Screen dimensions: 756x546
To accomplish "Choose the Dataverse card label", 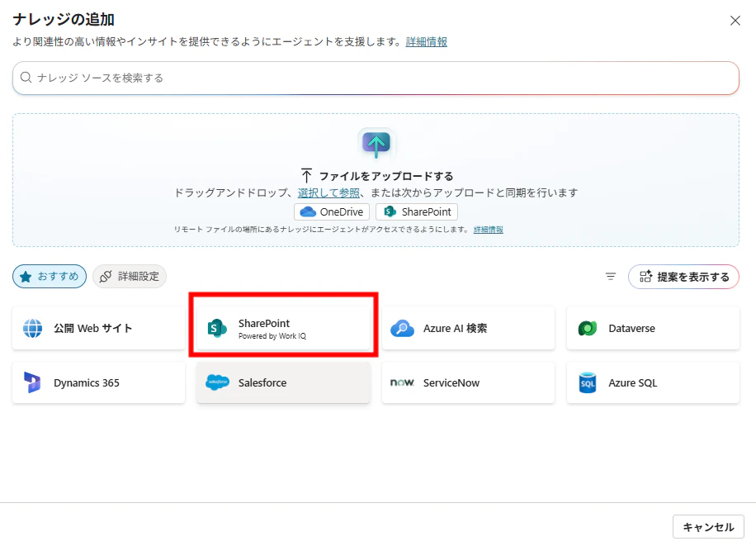I will pos(631,328).
